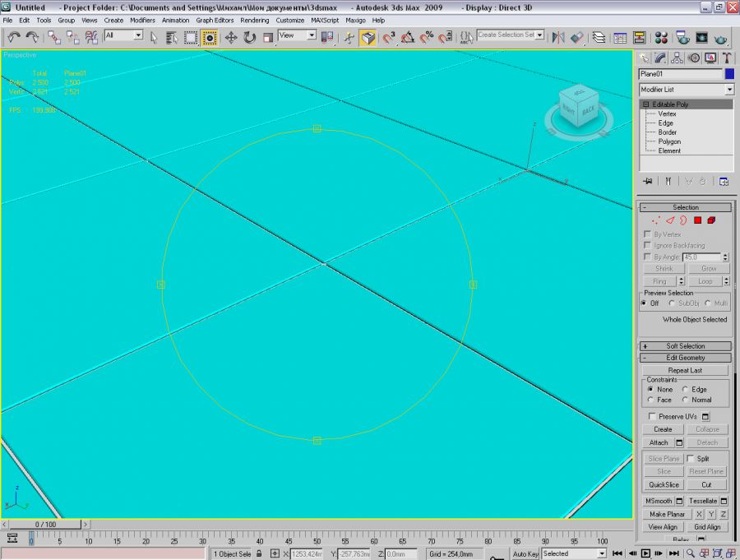Screen dimensions: 740x560
Task: Toggle 3D Snaps icon
Action: pos(389,37)
